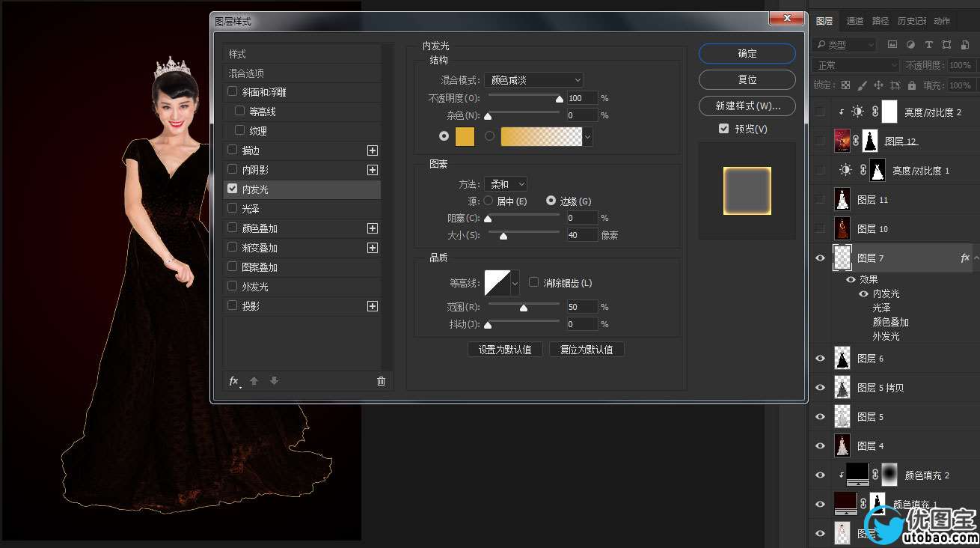The height and width of the screenshot is (548, 980).
Task: Open layer filter 类型 dropdown
Action: tap(844, 45)
